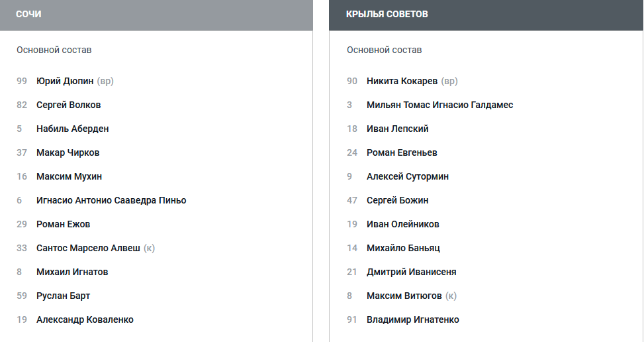Open goalkeeper Никита Кокарев profile
644x342 pixels.
pos(402,81)
